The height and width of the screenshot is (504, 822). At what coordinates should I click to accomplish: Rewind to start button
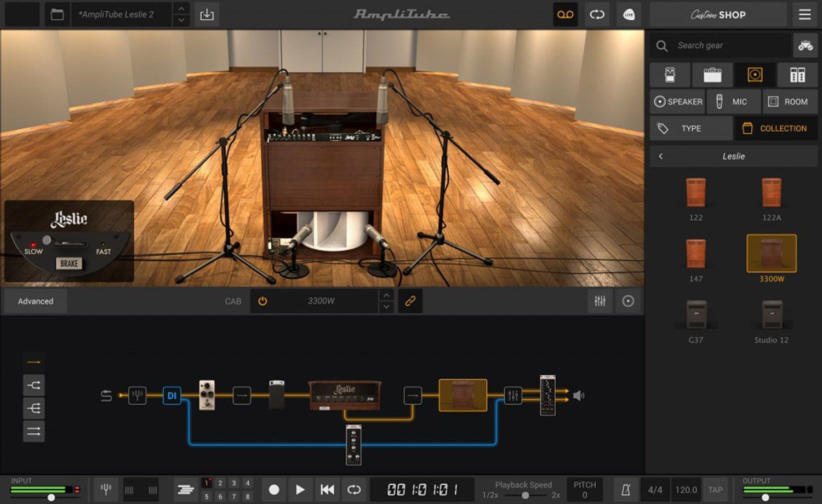pyautogui.click(x=327, y=489)
